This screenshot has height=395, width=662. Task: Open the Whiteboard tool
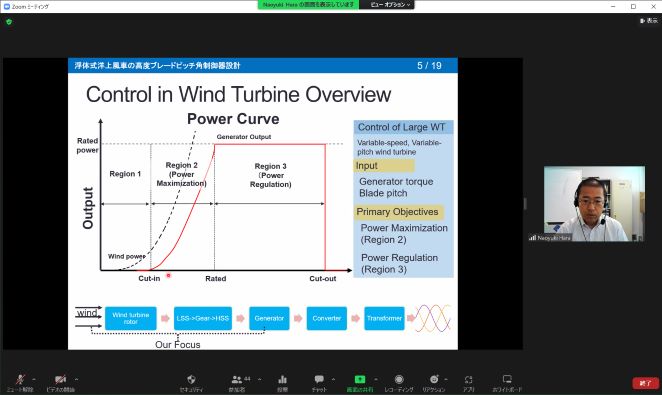click(507, 382)
